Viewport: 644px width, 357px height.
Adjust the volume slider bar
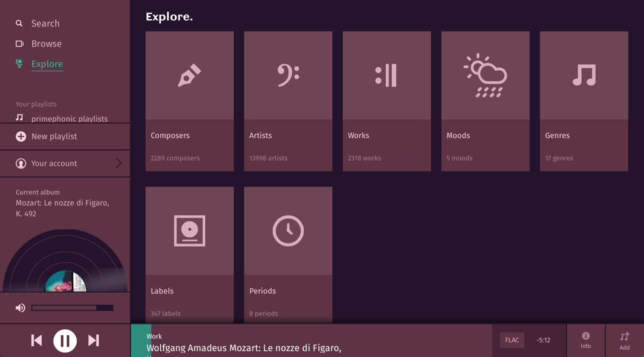click(x=72, y=308)
